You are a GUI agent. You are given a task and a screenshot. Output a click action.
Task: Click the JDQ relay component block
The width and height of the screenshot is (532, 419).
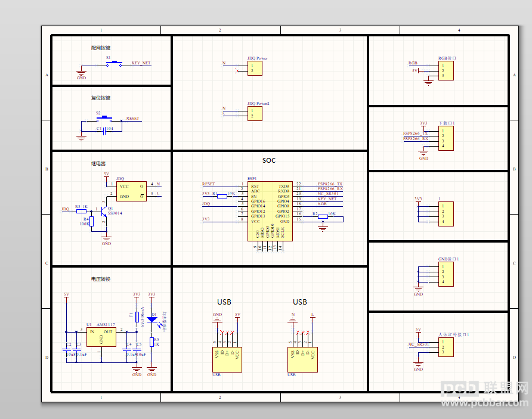coord(132,191)
